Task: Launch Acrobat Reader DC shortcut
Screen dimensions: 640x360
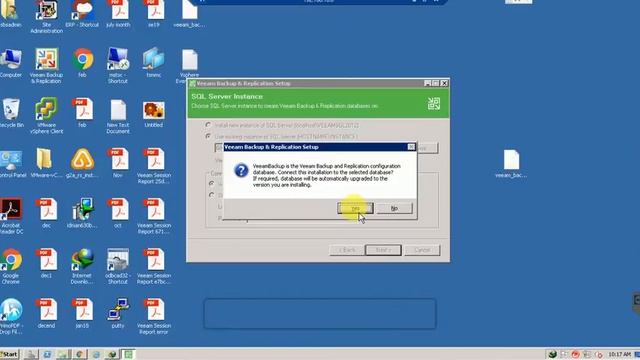Action: pyautogui.click(x=11, y=216)
